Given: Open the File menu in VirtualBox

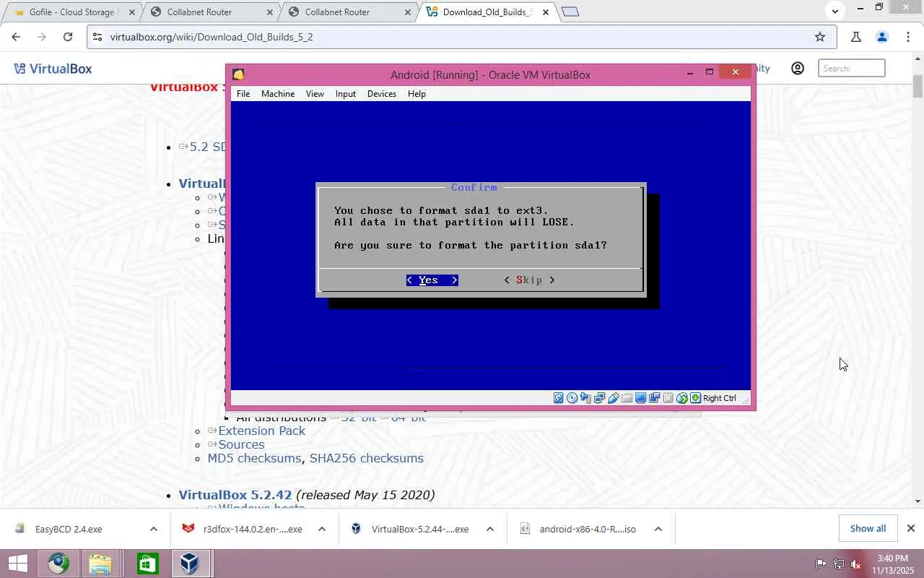Looking at the screenshot, I should click(243, 94).
